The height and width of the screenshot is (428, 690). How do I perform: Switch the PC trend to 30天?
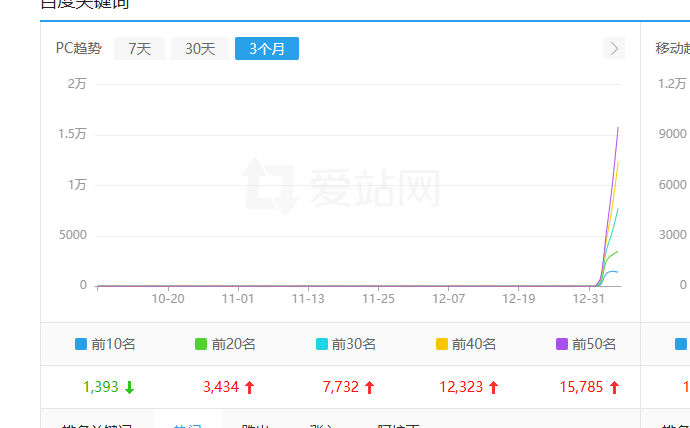tap(200, 48)
